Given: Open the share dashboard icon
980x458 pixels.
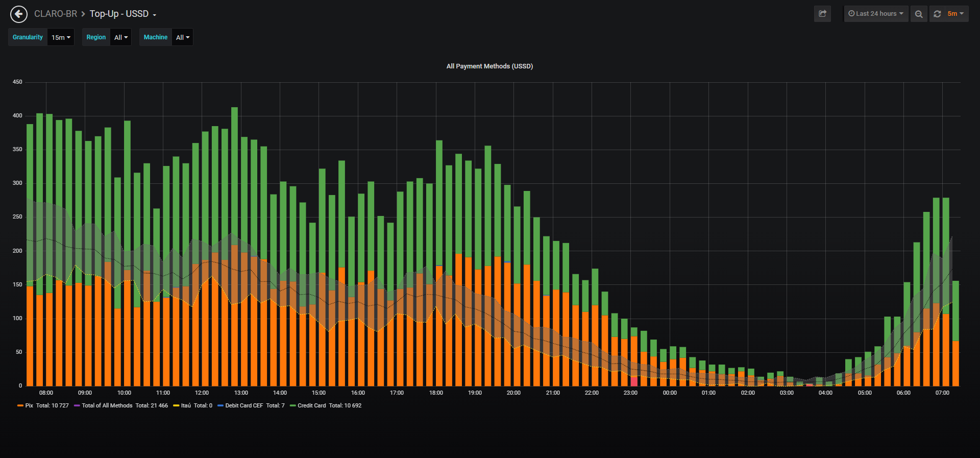Looking at the screenshot, I should pos(822,14).
